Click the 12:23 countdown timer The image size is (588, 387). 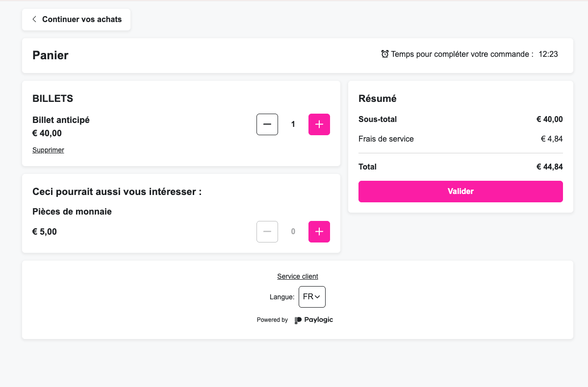548,54
